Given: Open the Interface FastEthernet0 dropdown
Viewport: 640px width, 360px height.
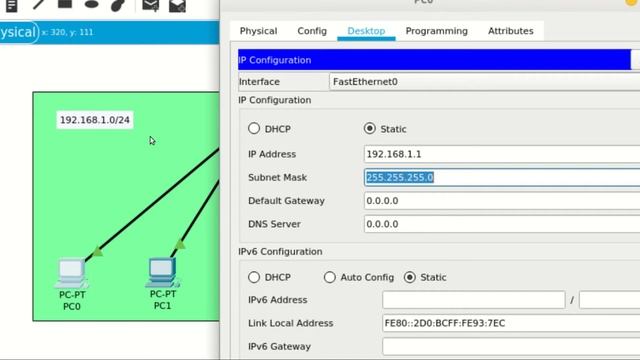Looking at the screenshot, I should tap(484, 82).
